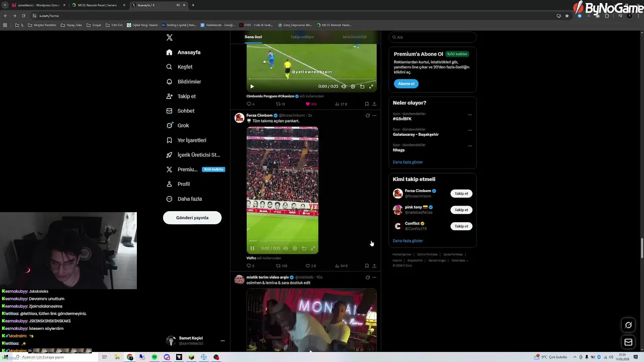Click the Ara search field
The image size is (644, 362).
(433, 37)
